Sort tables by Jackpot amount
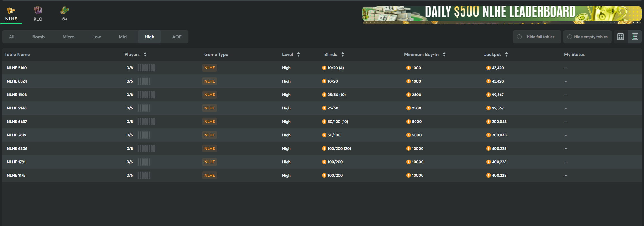 506,54
